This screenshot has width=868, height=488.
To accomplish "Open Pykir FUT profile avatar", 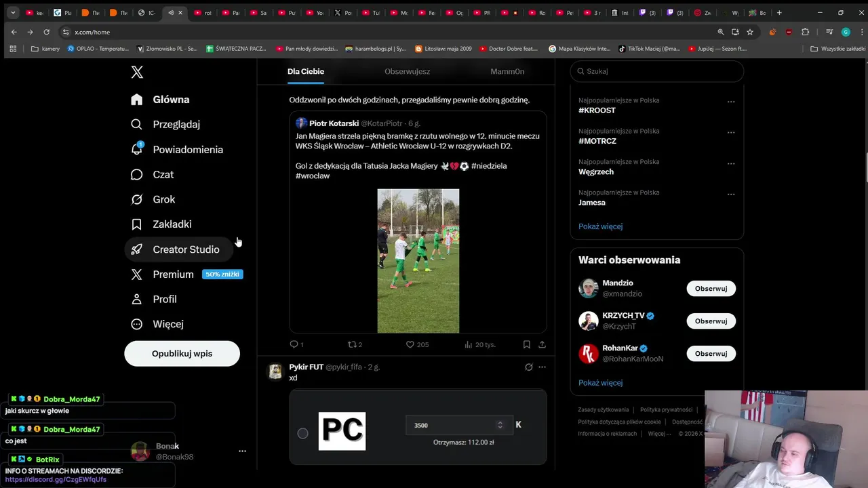I will 275,371.
